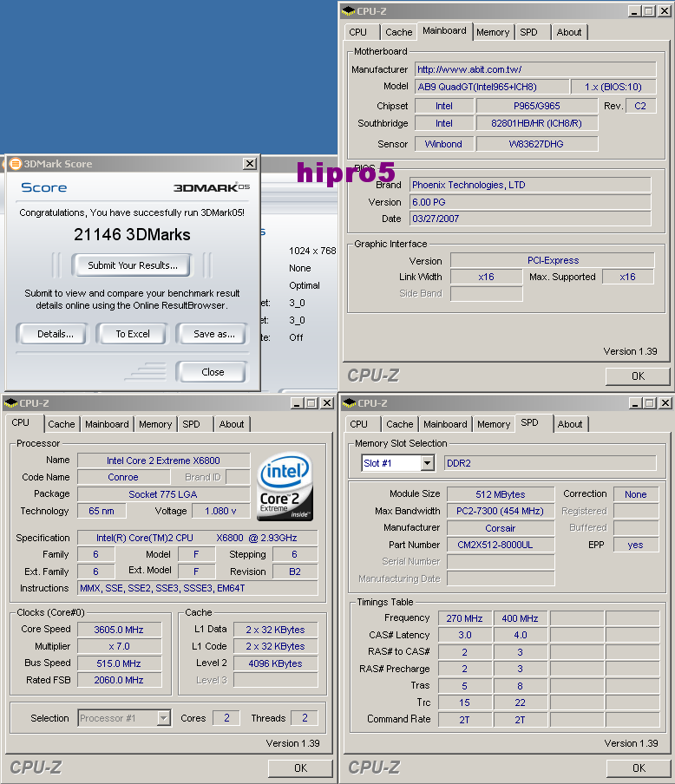Viewport: 675px width, 784px height.
Task: Open Memory tab in bottom-left CPU-Z window
Action: tap(155, 424)
